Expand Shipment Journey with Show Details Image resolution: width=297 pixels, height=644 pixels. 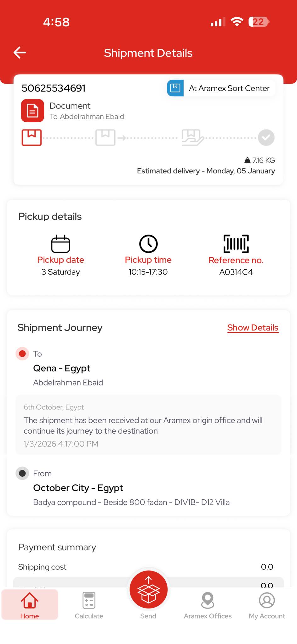pyautogui.click(x=253, y=328)
